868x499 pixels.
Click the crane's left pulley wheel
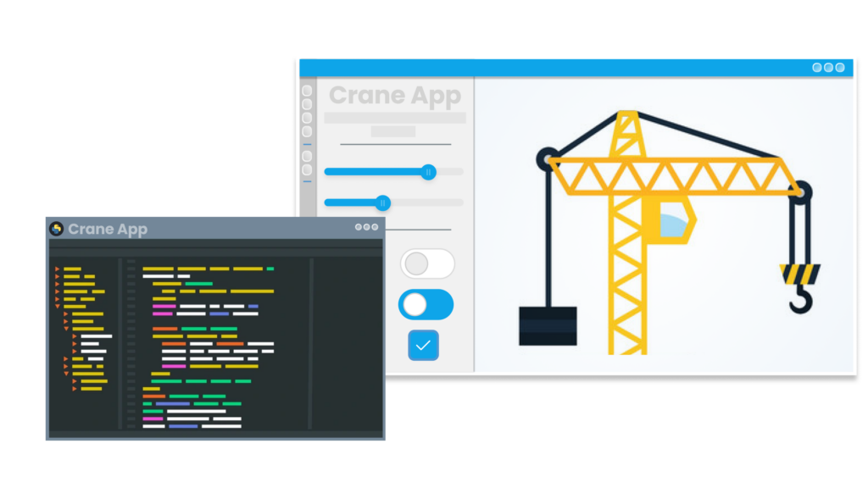(548, 158)
